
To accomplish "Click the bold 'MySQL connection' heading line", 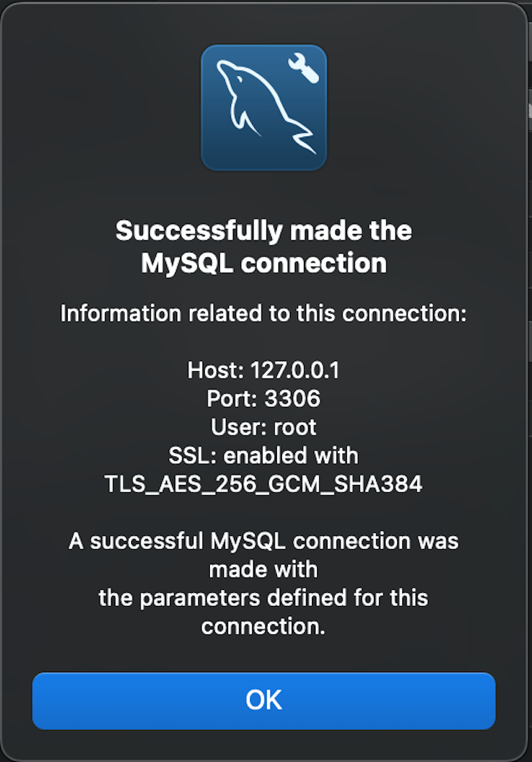I will pos(263,263).
